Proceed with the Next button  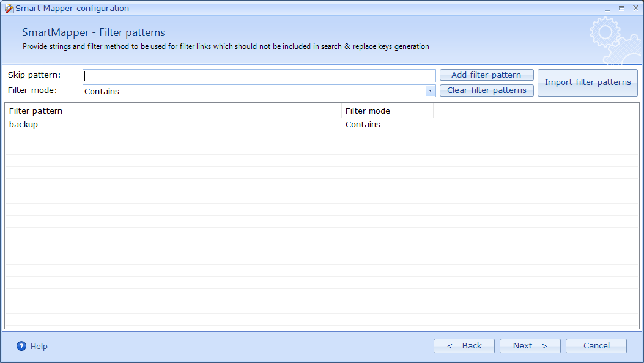pyautogui.click(x=530, y=346)
